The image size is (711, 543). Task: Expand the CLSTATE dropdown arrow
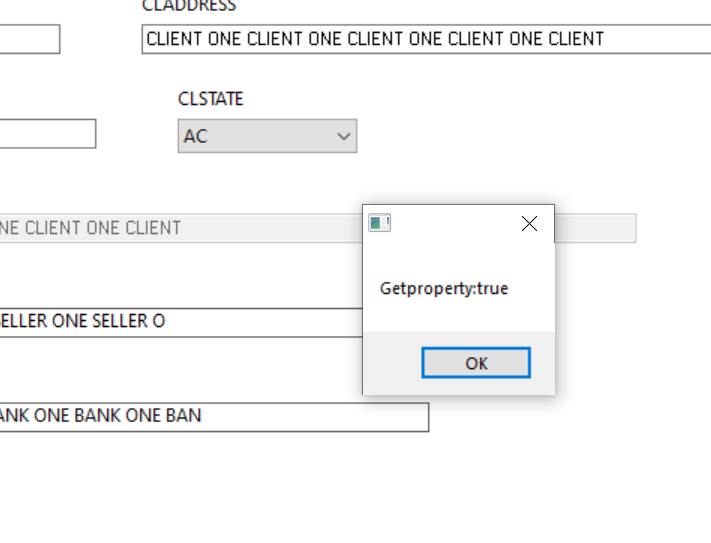pyautogui.click(x=344, y=136)
